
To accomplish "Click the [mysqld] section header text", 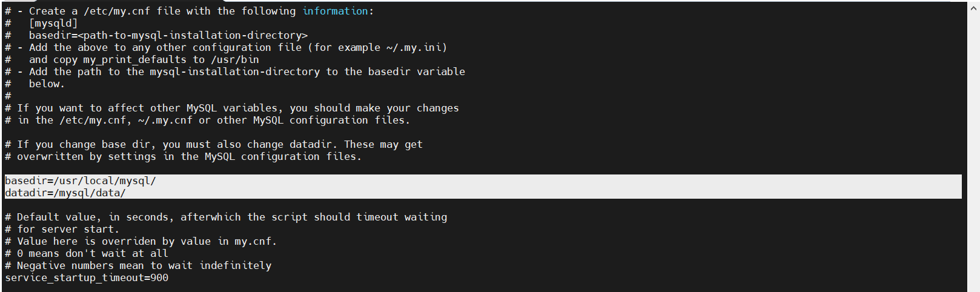I will (x=53, y=23).
